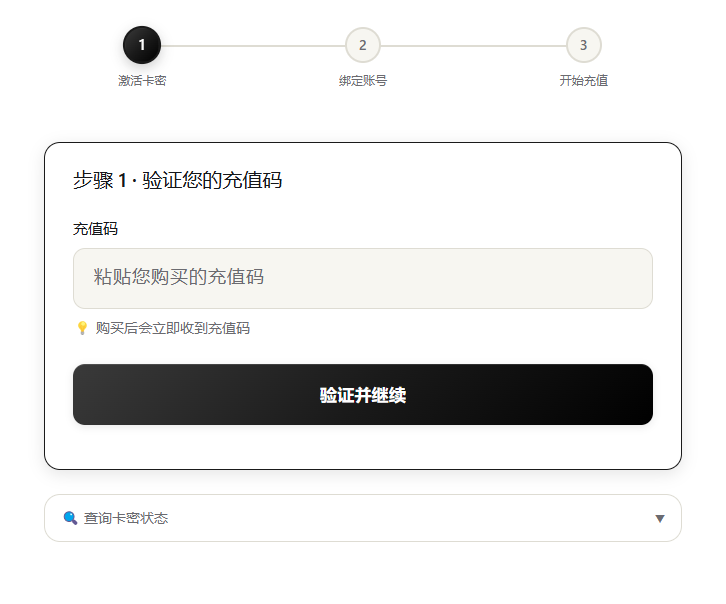Select the step 2 circle indicator
Image resolution: width=726 pixels, height=604 pixels.
(363, 45)
